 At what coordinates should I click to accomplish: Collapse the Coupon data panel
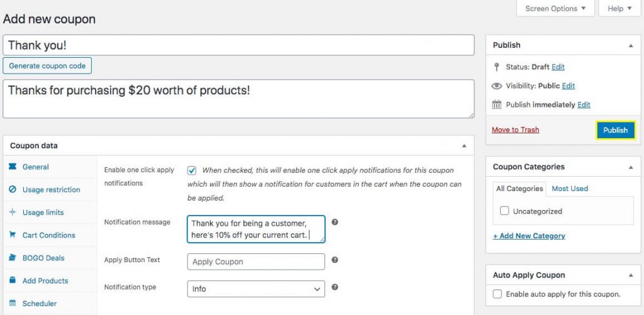(x=464, y=146)
